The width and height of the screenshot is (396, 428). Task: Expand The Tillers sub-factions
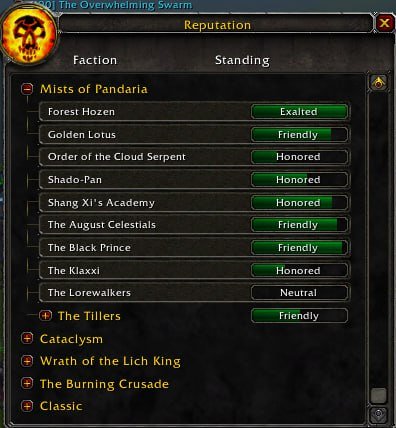[45, 315]
